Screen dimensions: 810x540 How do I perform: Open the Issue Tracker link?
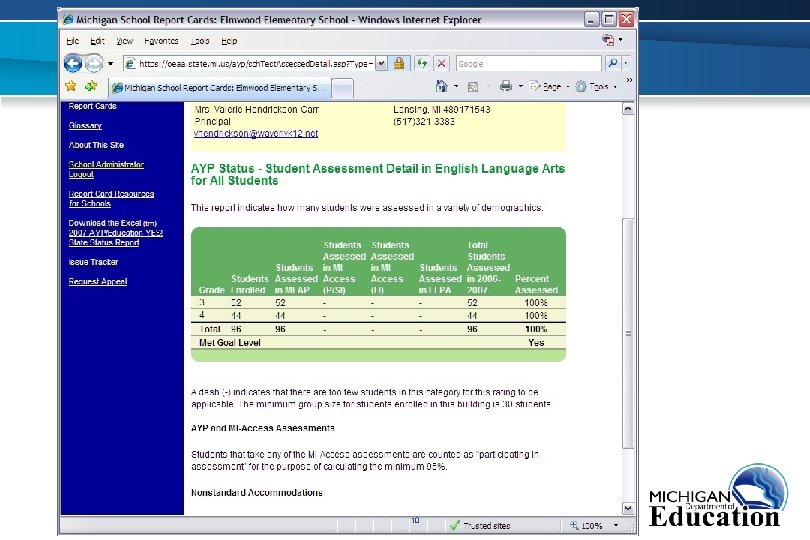pyautogui.click(x=94, y=262)
